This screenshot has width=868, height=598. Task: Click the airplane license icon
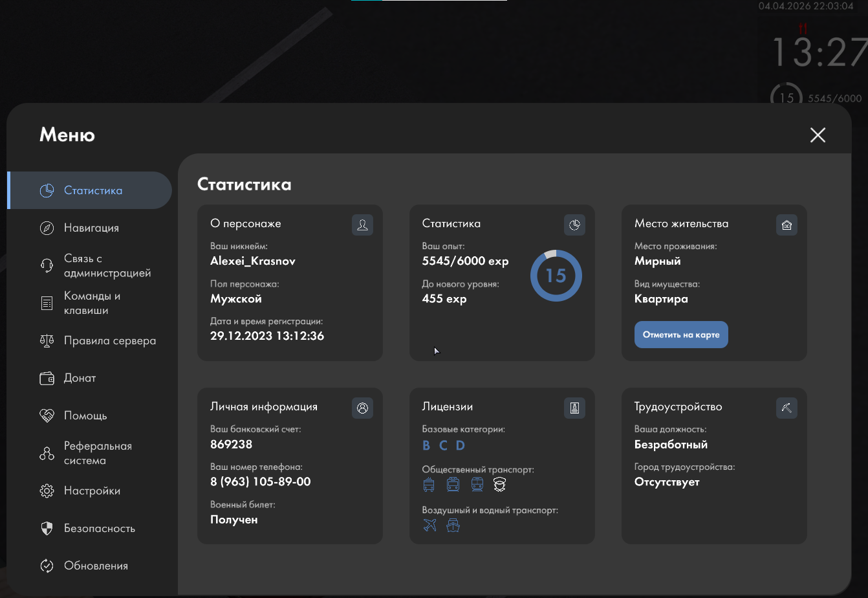tap(429, 526)
